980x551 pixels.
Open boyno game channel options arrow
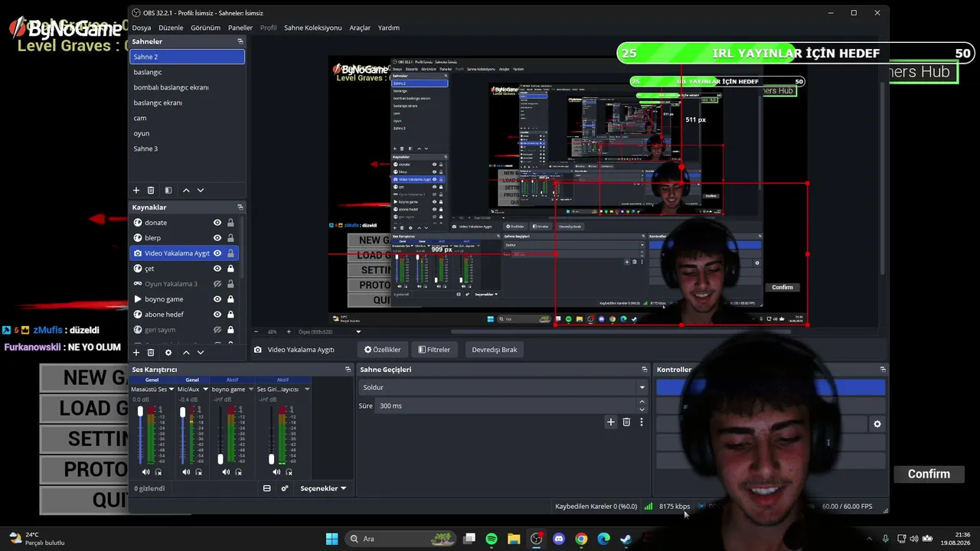[x=251, y=390]
